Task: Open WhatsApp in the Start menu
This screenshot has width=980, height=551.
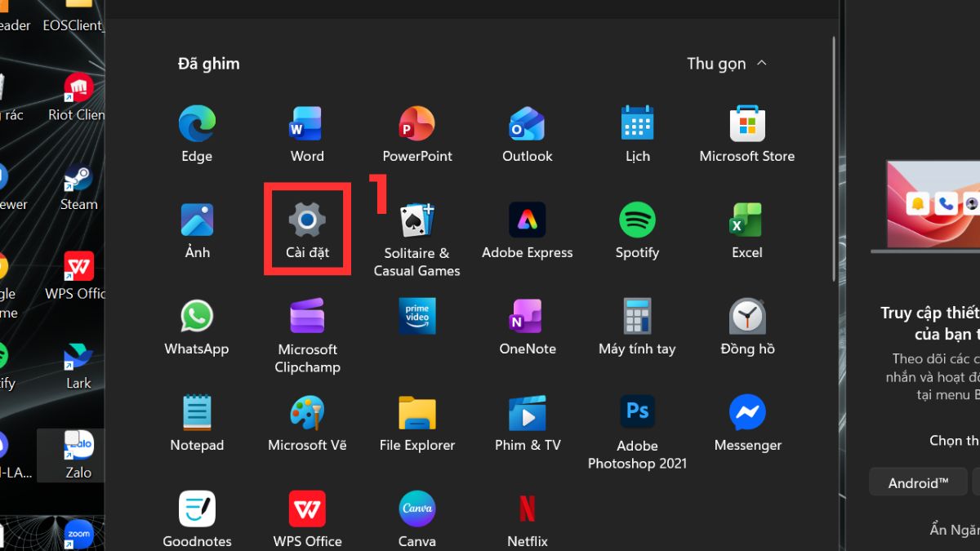Action: click(197, 327)
